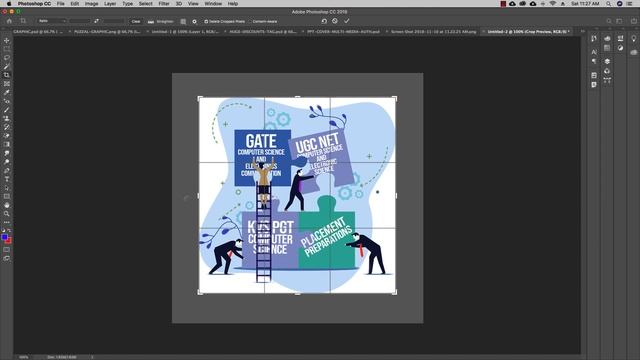Screen dimensions: 640x360
Task: Select the Clone Stamp tool
Action: click(7, 118)
